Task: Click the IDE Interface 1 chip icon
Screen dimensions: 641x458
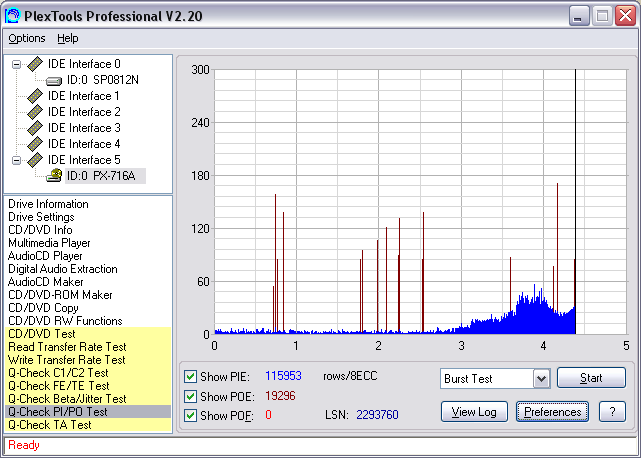Action: click(x=35, y=96)
